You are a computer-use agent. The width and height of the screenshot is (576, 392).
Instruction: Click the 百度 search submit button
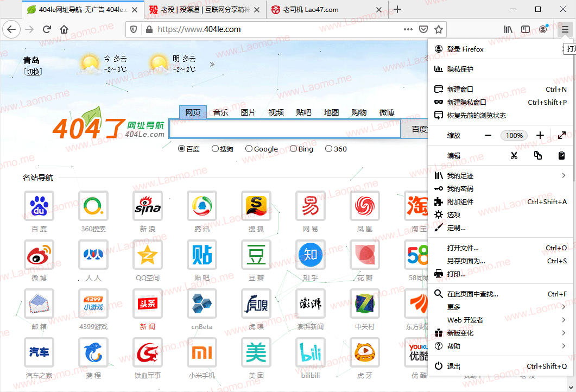(x=414, y=129)
